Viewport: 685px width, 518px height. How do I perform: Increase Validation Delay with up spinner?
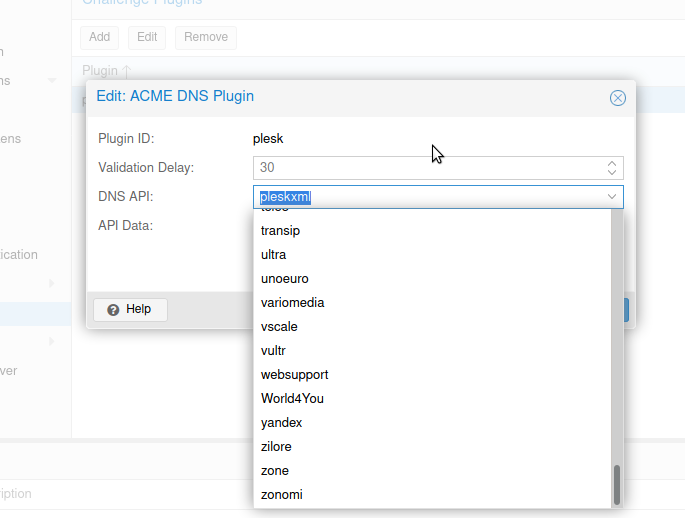point(612,163)
